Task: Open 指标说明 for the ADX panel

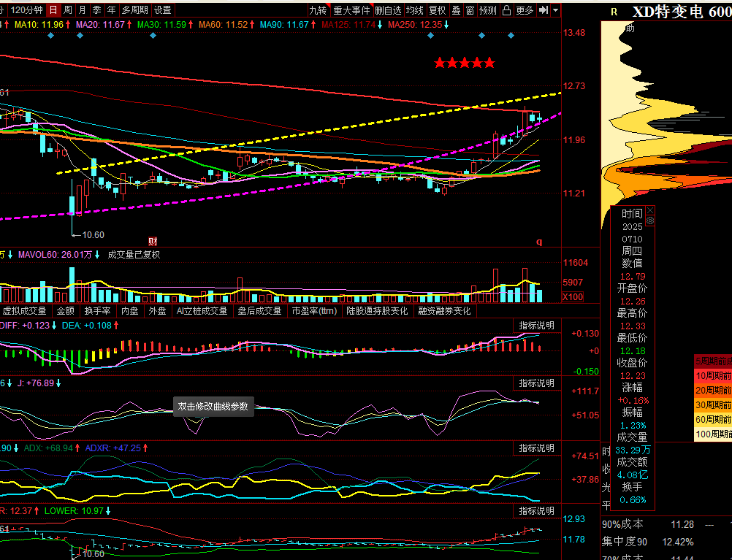Action: [x=536, y=448]
